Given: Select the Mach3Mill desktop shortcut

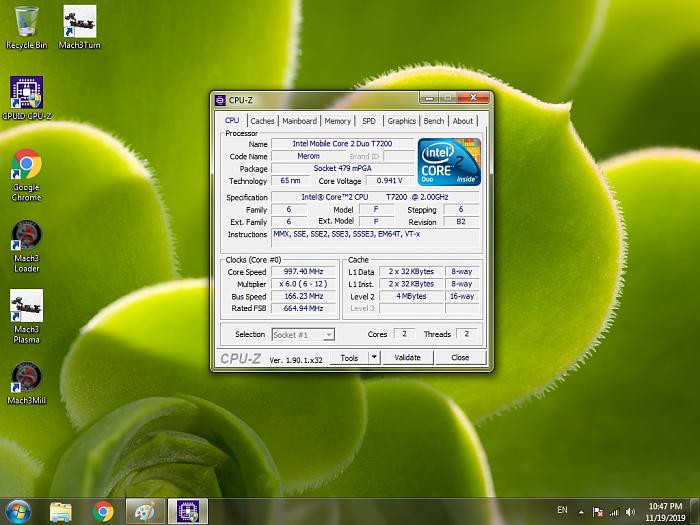Looking at the screenshot, I should 26,383.
